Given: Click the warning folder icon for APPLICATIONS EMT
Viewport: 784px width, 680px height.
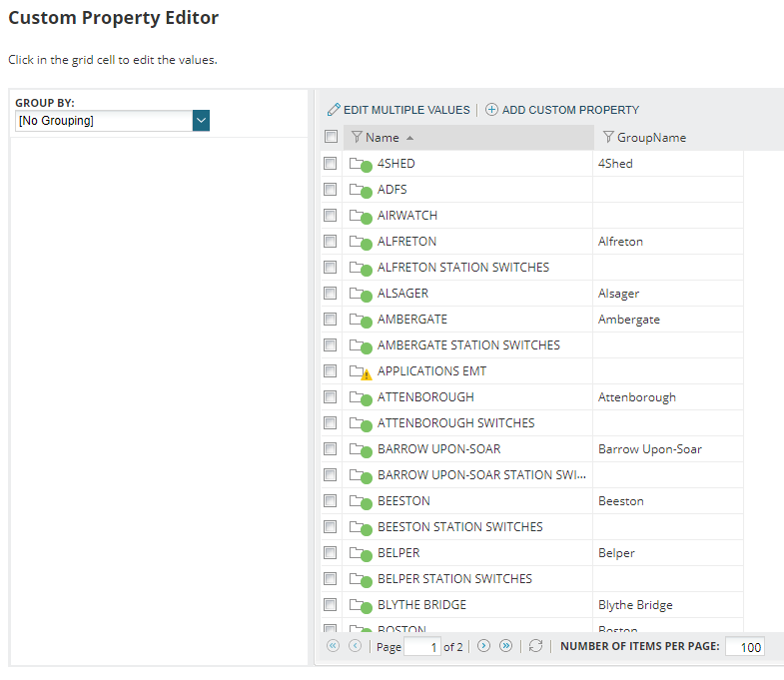Looking at the screenshot, I should pyautogui.click(x=361, y=372).
